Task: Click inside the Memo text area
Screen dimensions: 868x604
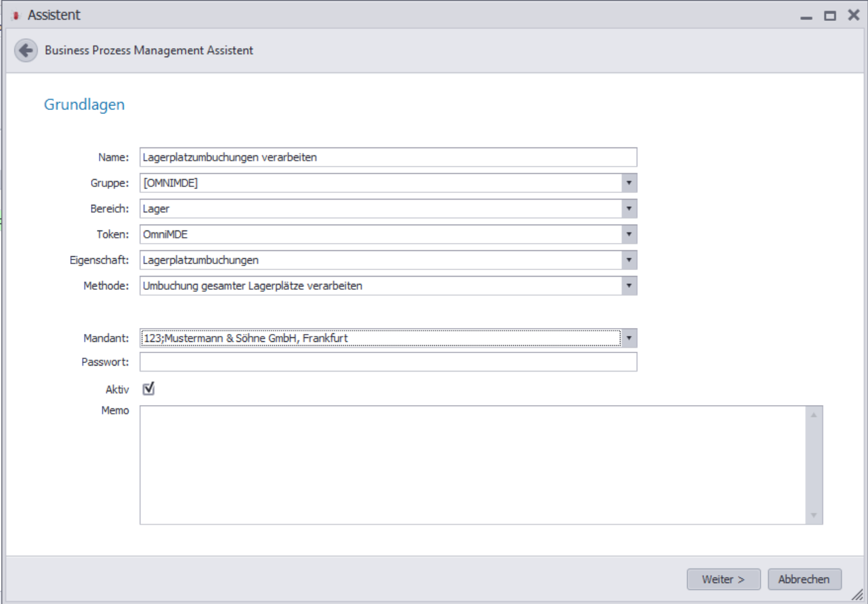Action: coord(473,465)
